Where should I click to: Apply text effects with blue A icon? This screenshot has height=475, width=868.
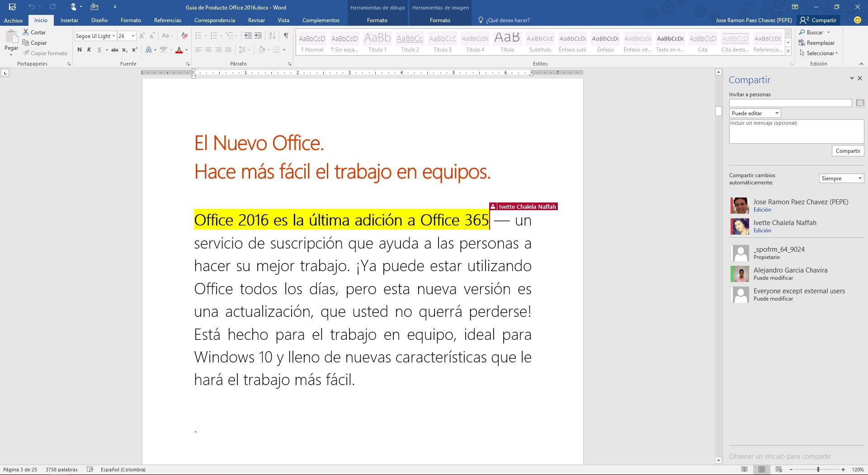pyautogui.click(x=148, y=50)
